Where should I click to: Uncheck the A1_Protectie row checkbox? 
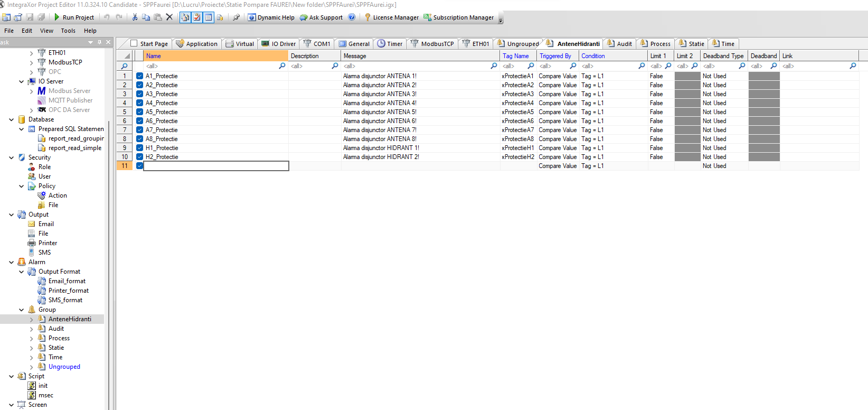(140, 76)
